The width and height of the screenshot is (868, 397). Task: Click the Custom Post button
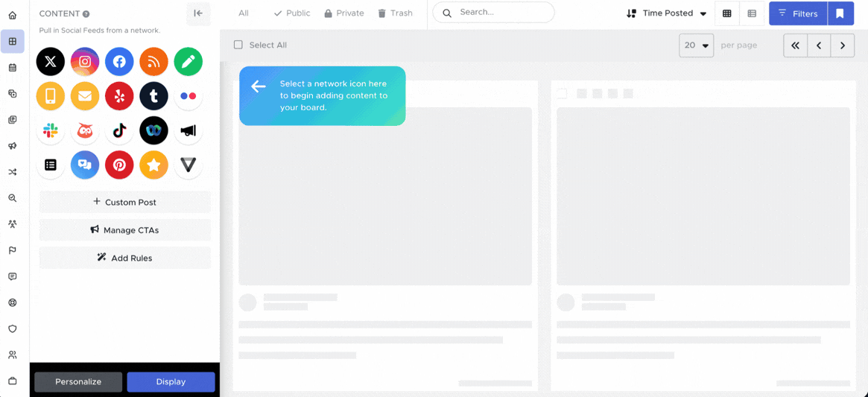coord(125,202)
